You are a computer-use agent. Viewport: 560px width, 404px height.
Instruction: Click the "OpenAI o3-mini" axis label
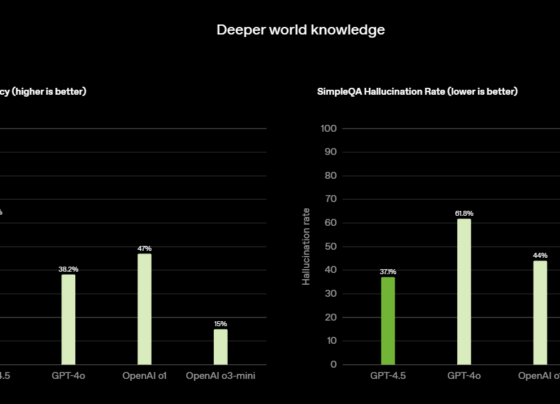220,376
